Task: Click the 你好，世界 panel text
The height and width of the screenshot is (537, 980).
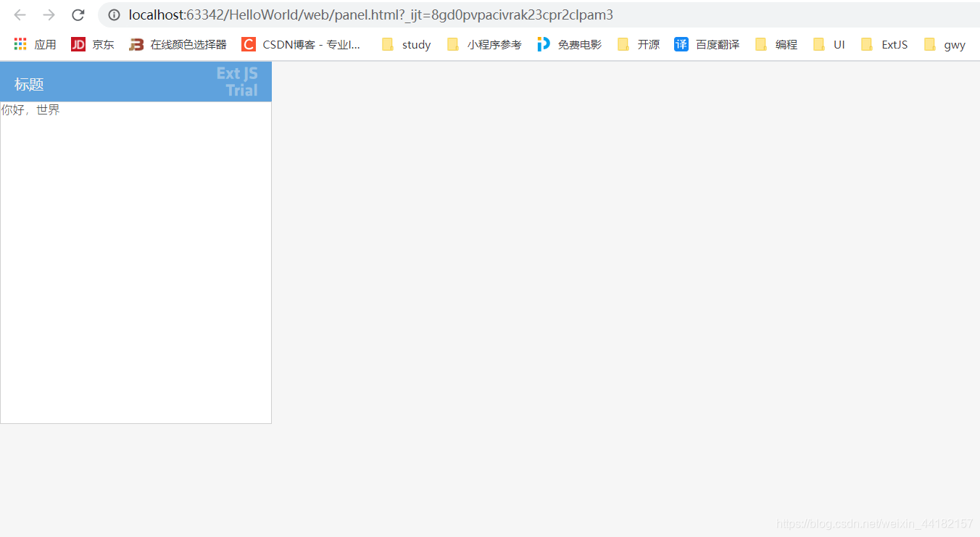Action: click(x=30, y=110)
